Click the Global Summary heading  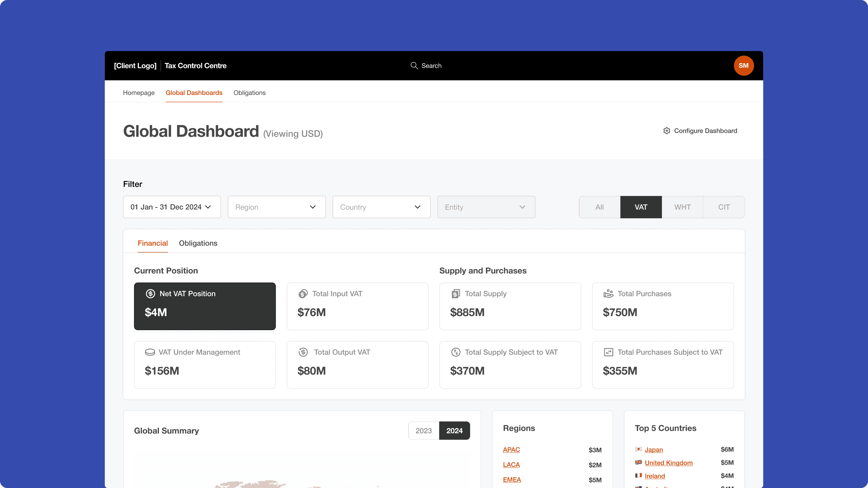pos(166,431)
